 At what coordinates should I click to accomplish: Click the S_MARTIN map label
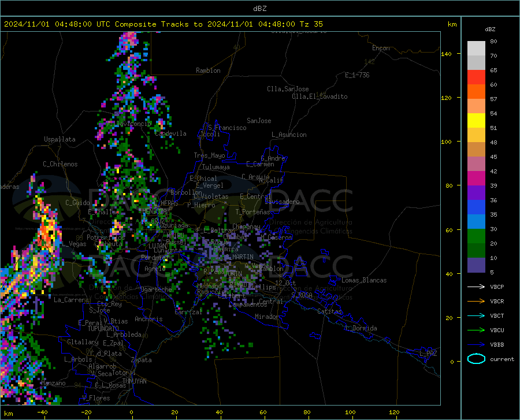[x=239, y=257]
